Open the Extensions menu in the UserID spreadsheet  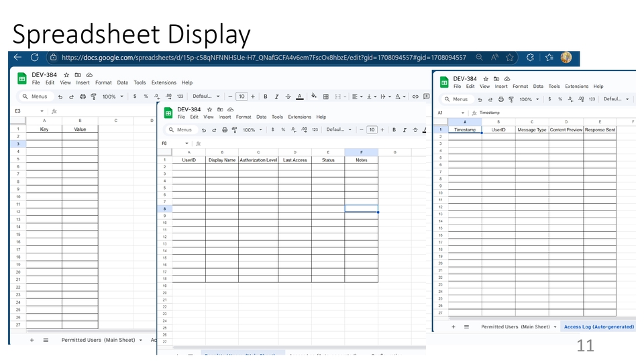tap(299, 117)
